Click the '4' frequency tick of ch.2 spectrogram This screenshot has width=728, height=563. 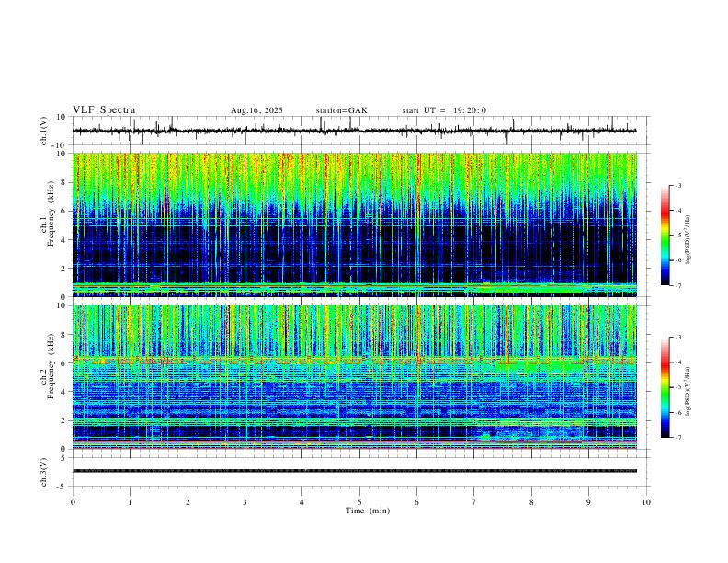(x=63, y=392)
